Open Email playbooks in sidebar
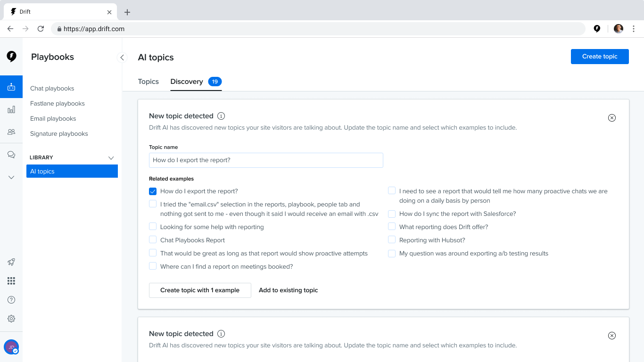Image resolution: width=644 pixels, height=362 pixels. pos(53,118)
